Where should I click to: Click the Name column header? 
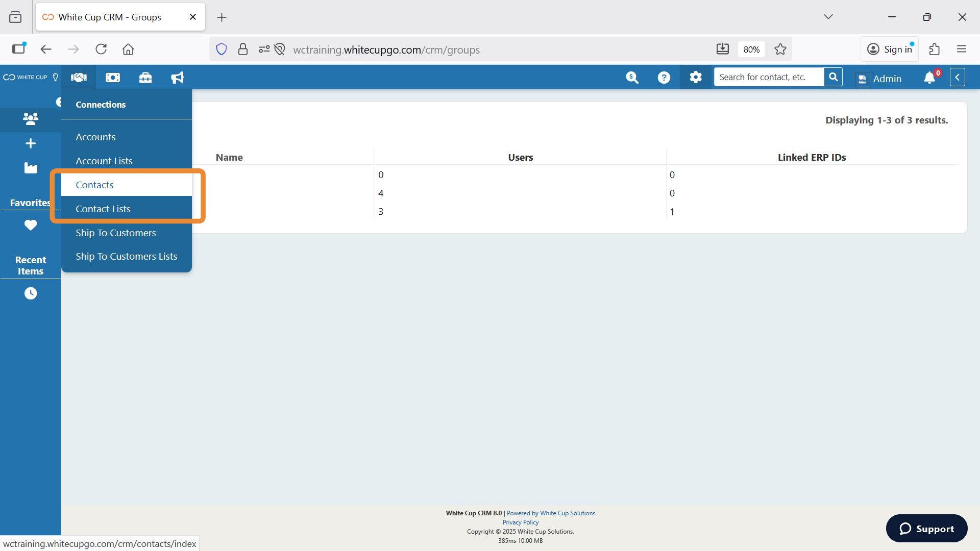[x=229, y=157]
